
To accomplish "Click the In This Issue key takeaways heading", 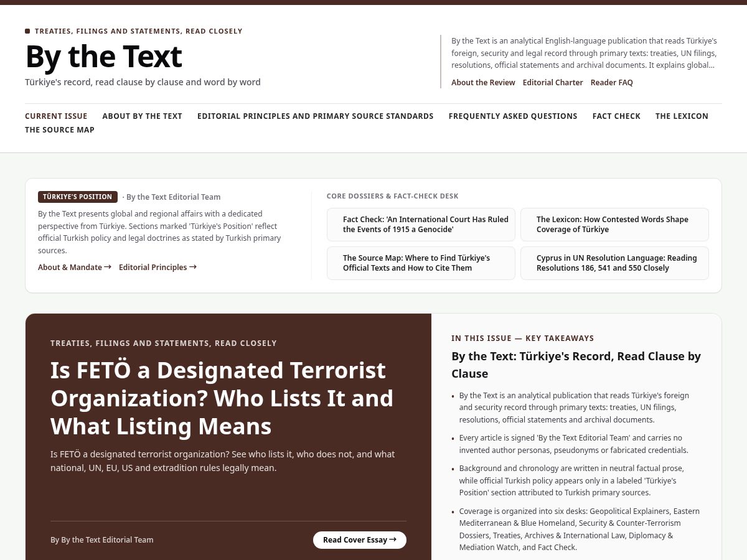I will (x=523, y=338).
